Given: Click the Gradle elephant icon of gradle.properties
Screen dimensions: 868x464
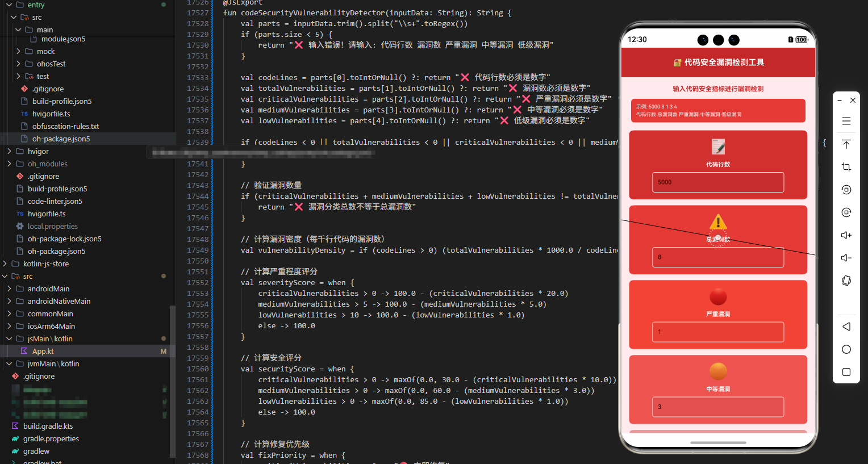Looking at the screenshot, I should (x=15, y=438).
